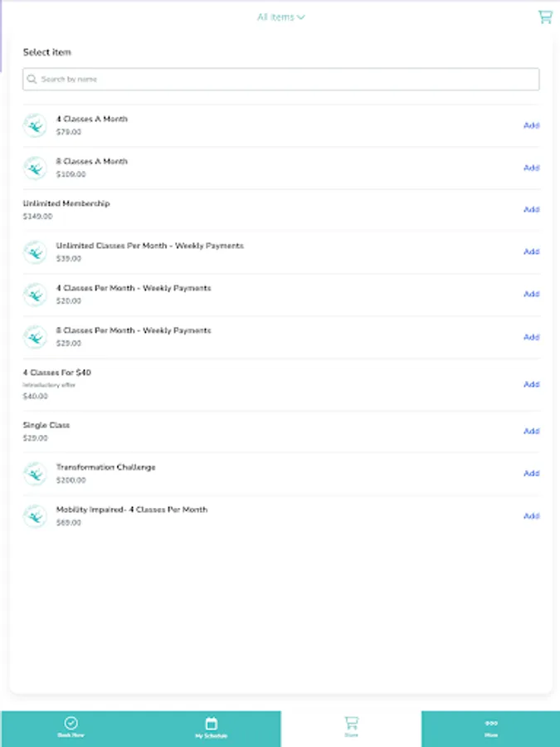The height and width of the screenshot is (747, 560).
Task: Click the search magnifier icon
Action: [32, 79]
